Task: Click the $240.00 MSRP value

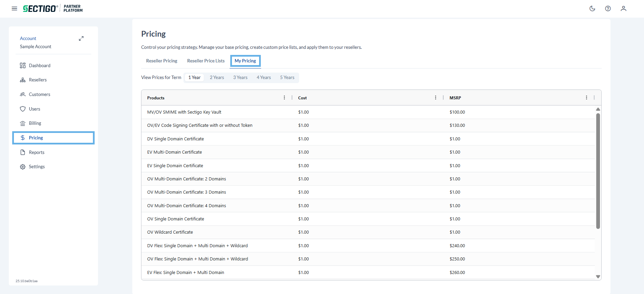Action: point(457,246)
